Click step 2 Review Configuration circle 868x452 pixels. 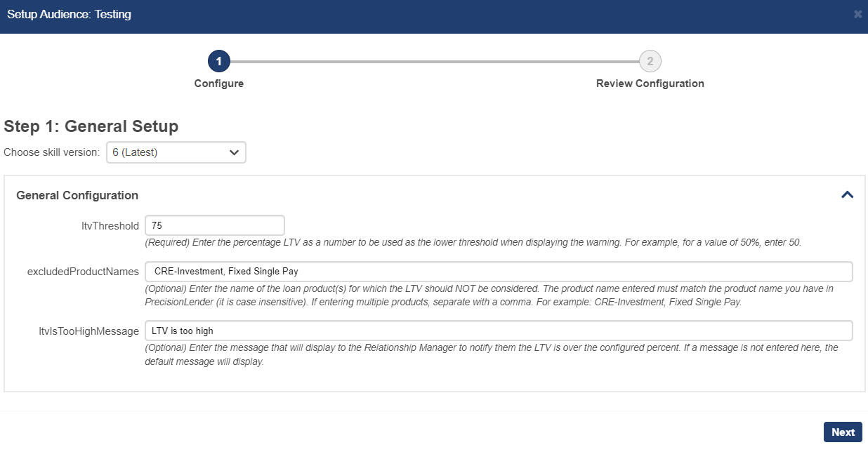650,61
